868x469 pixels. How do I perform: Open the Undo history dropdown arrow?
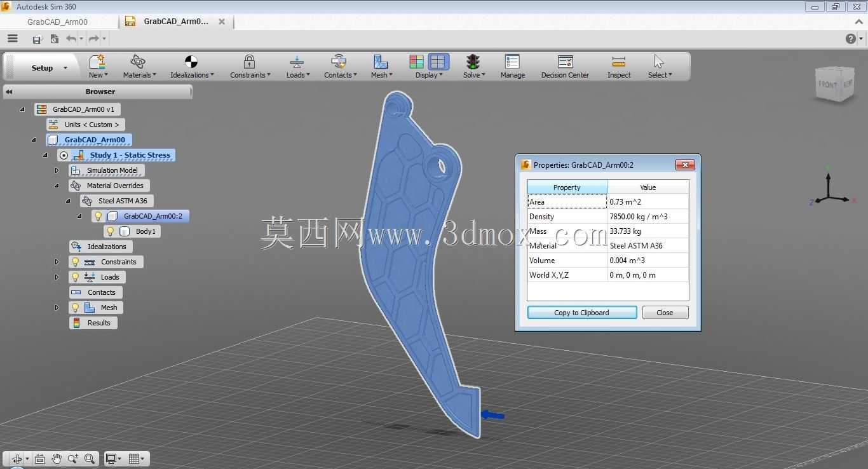point(81,39)
